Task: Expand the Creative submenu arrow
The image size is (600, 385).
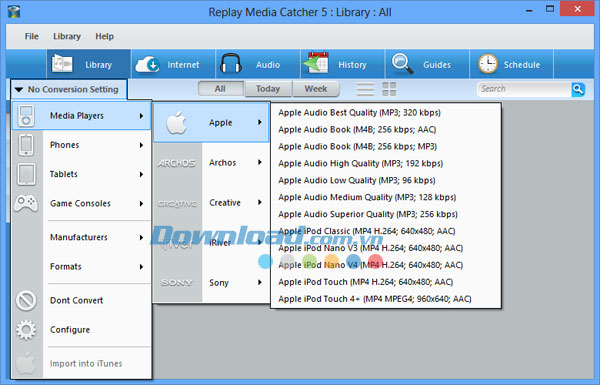Action: 260,202
